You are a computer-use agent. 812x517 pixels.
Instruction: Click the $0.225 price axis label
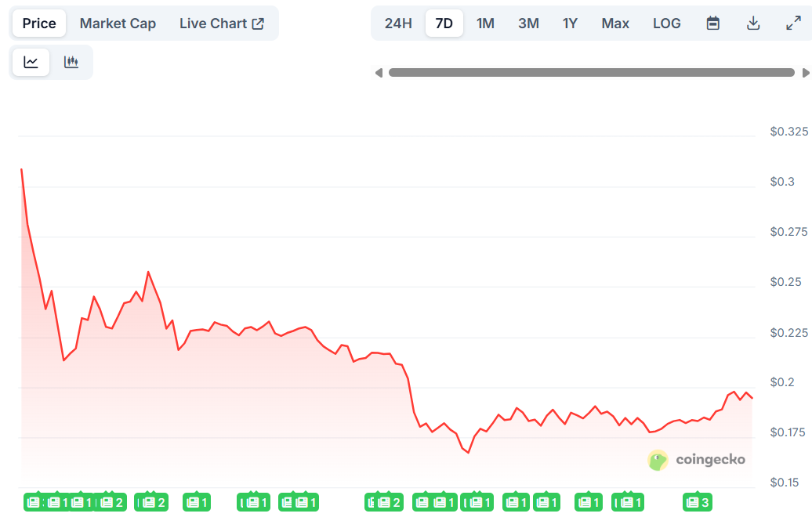788,332
